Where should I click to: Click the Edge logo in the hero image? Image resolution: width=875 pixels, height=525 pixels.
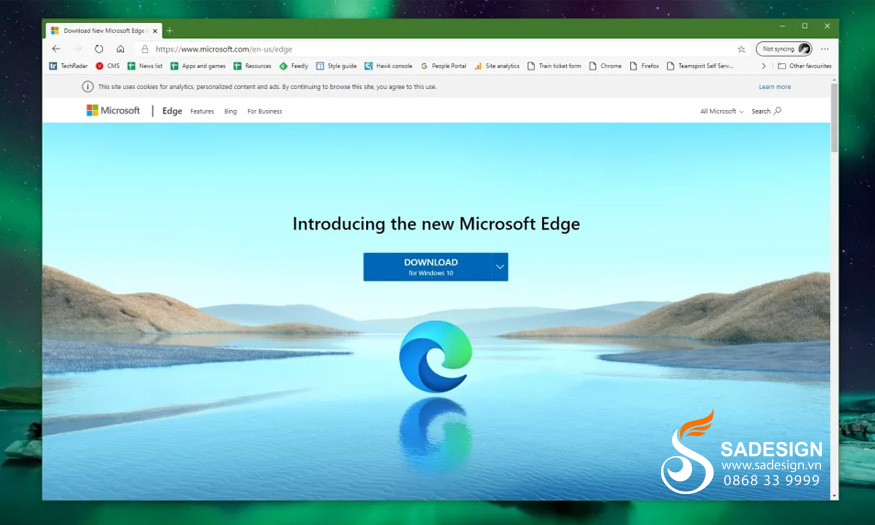coord(435,356)
